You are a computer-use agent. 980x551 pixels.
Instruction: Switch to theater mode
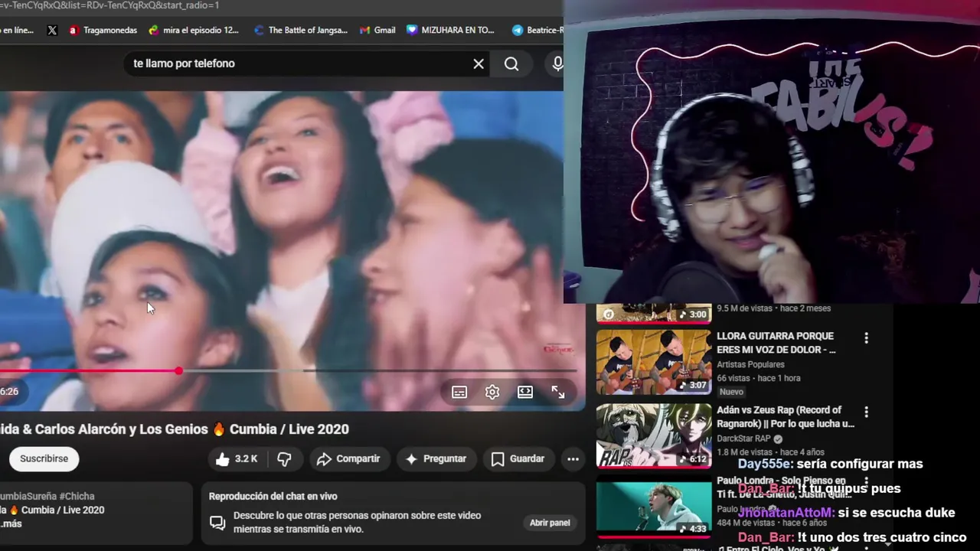click(x=525, y=392)
